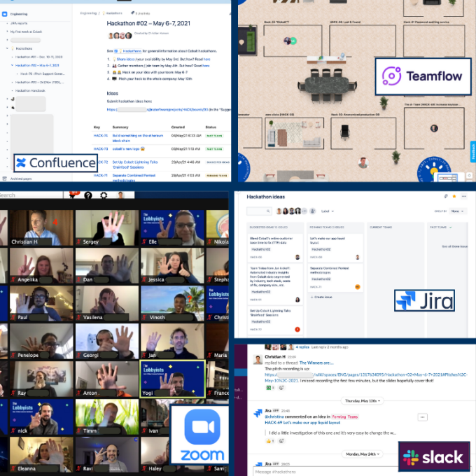The image size is (476, 476).
Task: Go to Engineering breadcrumb above page title
Action: [88, 13]
